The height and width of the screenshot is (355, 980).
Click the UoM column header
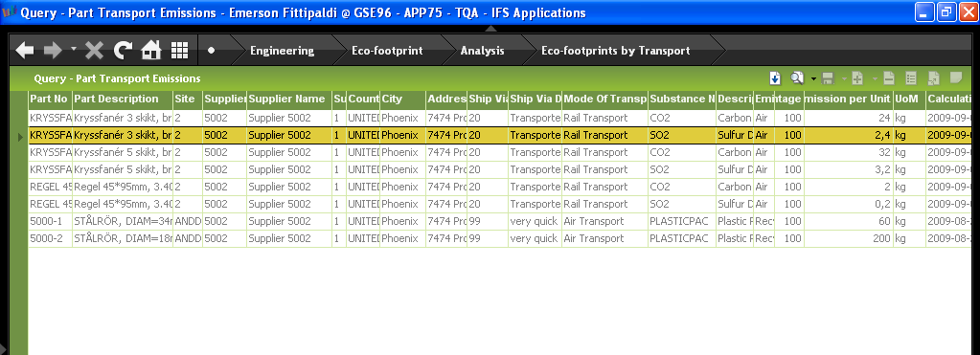point(909,100)
